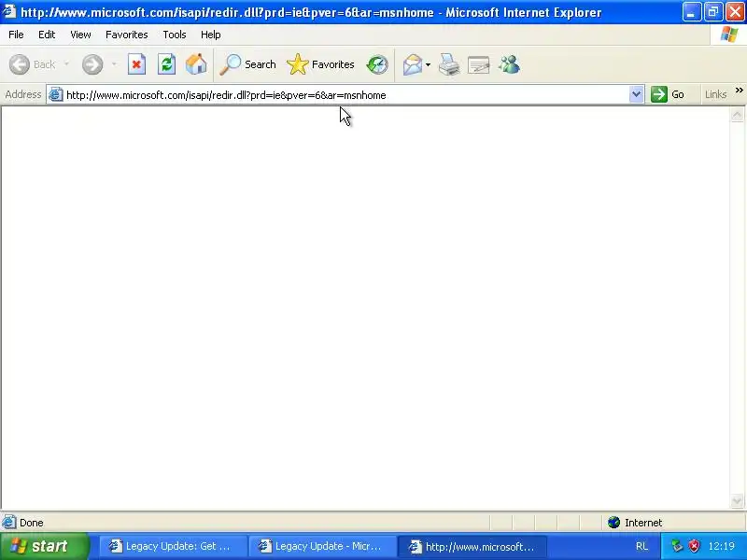Click the 12:19 system clock
The image size is (747, 560).
(x=721, y=546)
